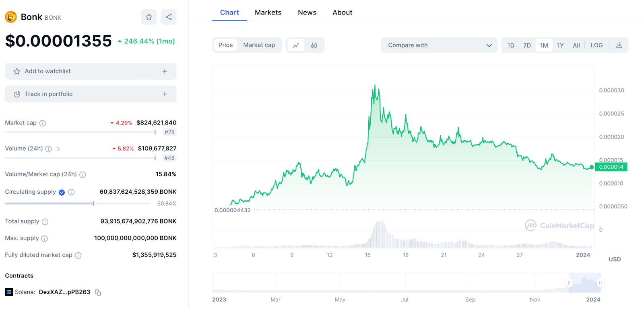
Task: Open the Compare with dropdown
Action: (439, 45)
